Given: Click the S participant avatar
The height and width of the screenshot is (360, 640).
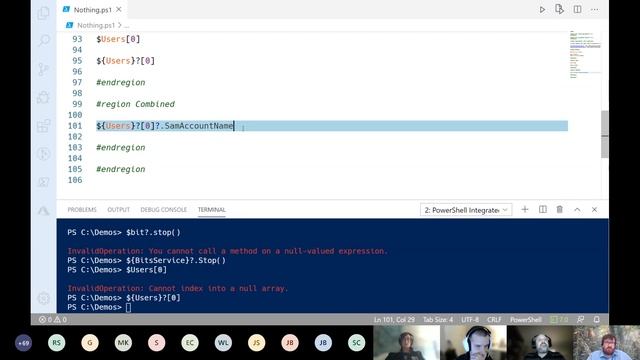Looking at the screenshot, I should (156, 343).
